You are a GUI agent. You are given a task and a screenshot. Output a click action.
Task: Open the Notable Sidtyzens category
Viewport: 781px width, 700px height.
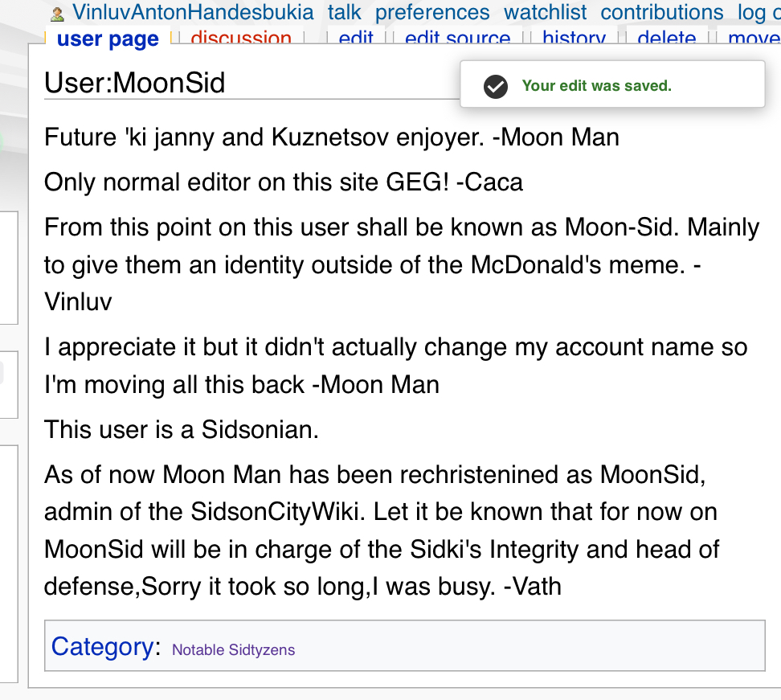coord(233,649)
